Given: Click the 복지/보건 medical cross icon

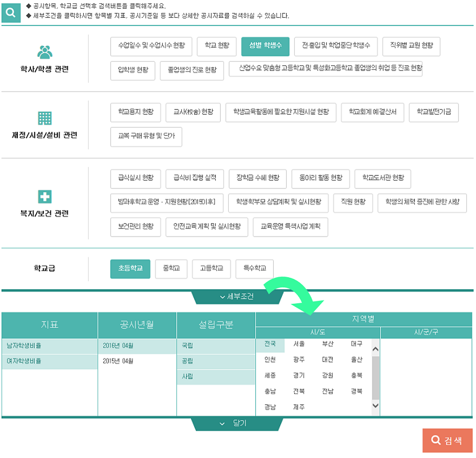Looking at the screenshot, I should click(x=45, y=197).
